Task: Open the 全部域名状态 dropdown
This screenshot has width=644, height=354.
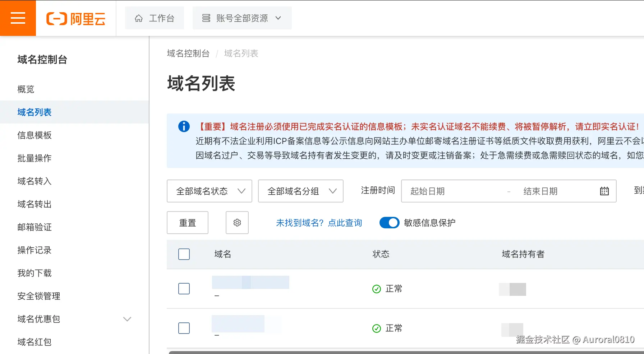Action: [209, 191]
